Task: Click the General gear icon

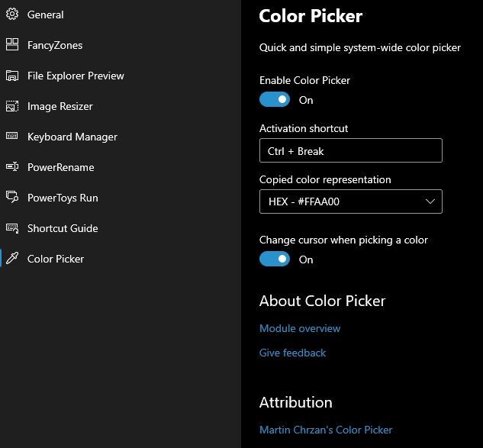Action: point(12,15)
